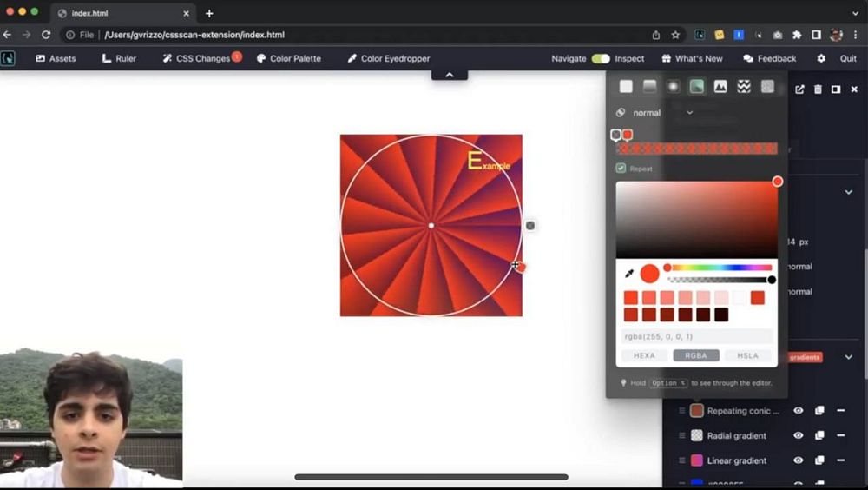Click the Linear gradient layer swatch
The width and height of the screenshot is (868, 490).
[x=696, y=460]
